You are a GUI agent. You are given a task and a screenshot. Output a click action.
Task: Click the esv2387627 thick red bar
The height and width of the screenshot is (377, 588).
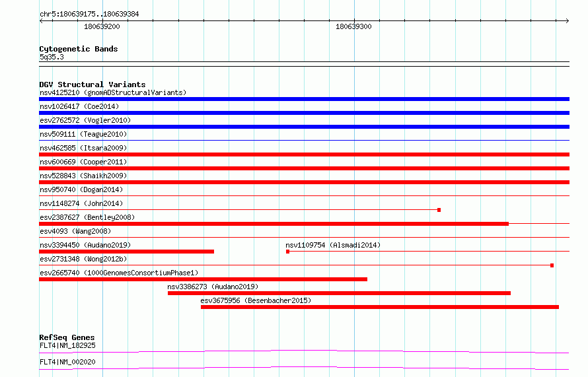274,224
